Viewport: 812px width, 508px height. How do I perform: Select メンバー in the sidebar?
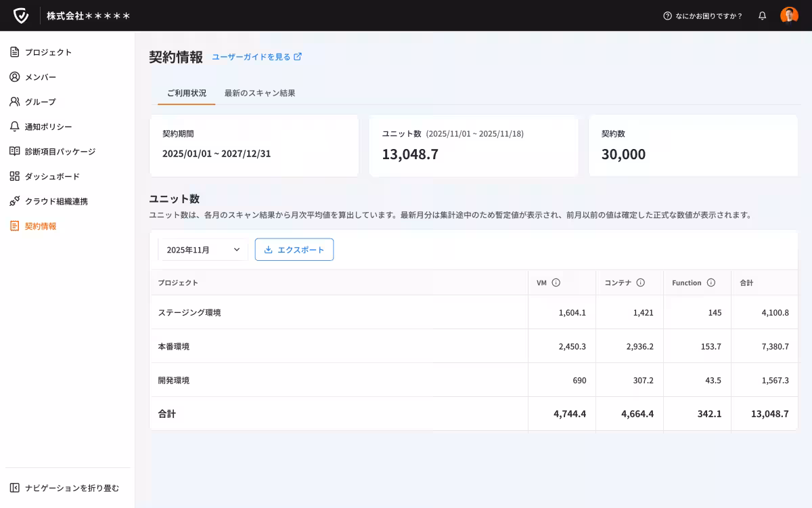[41, 77]
